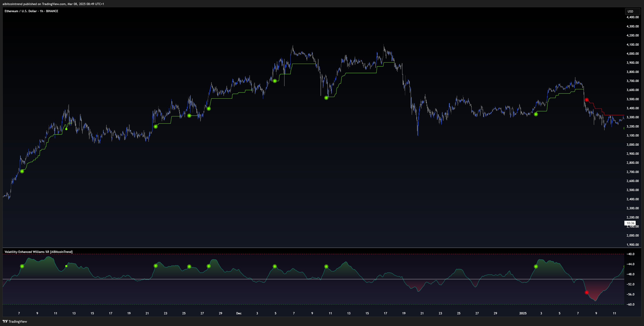This screenshot has height=326, width=644.
Task: Click the -44.0 oscillator scale label
Action: [x=630, y=264]
